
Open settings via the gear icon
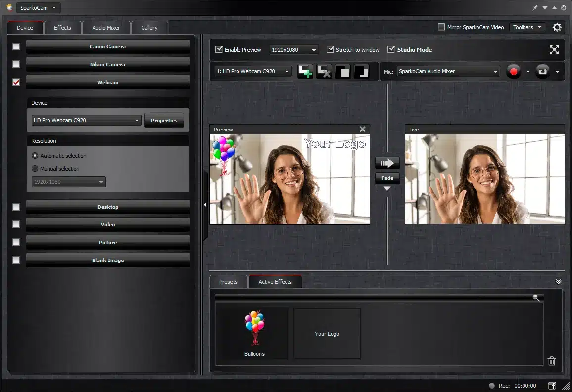coord(557,27)
